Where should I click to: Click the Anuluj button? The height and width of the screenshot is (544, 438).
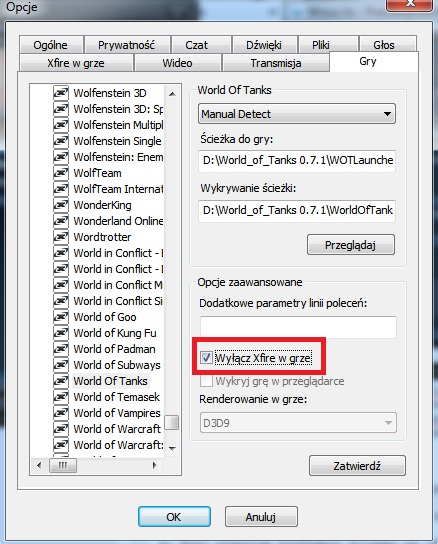click(261, 517)
